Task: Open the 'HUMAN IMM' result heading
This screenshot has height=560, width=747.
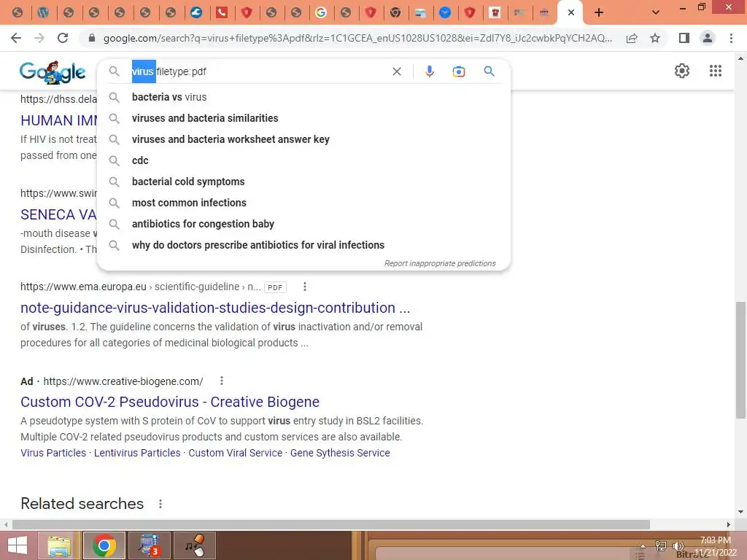Action: (58, 120)
